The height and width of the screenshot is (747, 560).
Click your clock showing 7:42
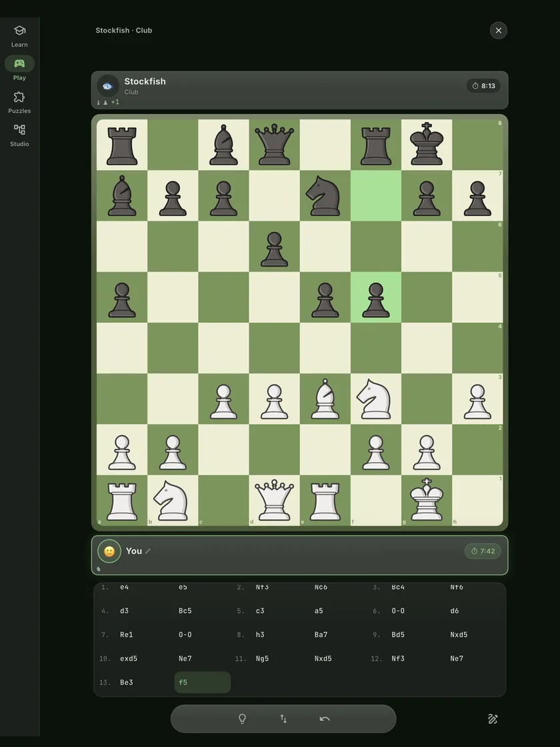click(x=483, y=551)
